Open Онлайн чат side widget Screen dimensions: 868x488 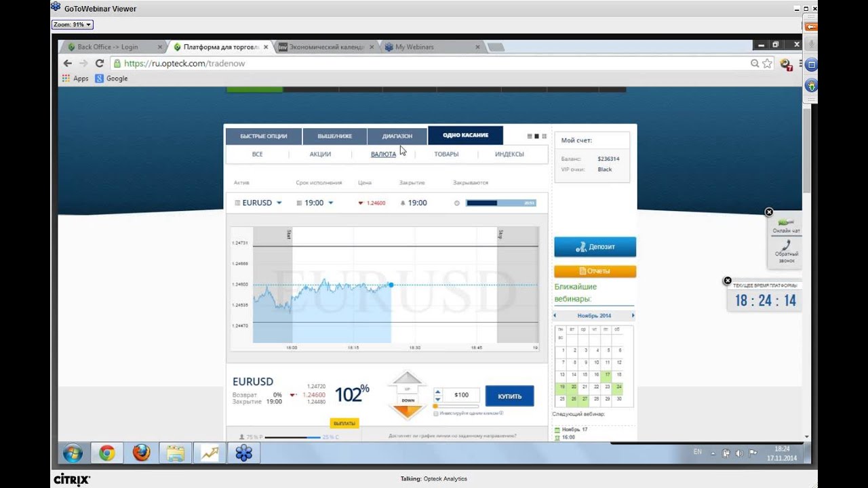coord(786,226)
